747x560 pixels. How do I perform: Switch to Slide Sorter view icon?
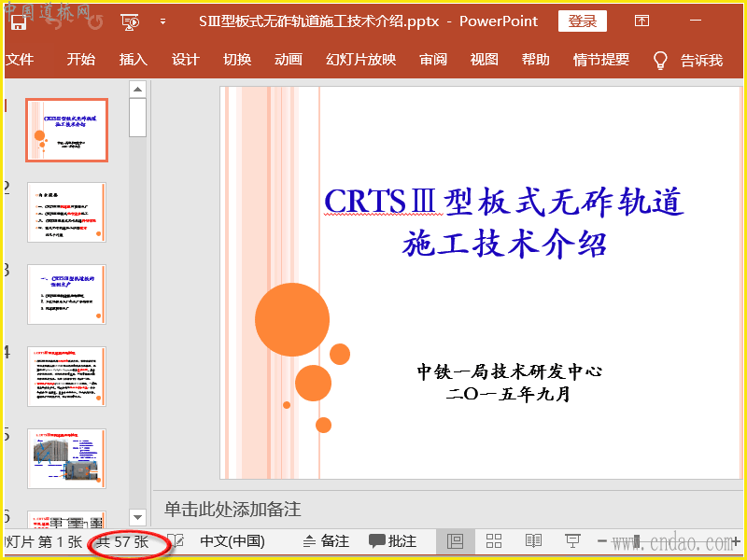click(494, 541)
